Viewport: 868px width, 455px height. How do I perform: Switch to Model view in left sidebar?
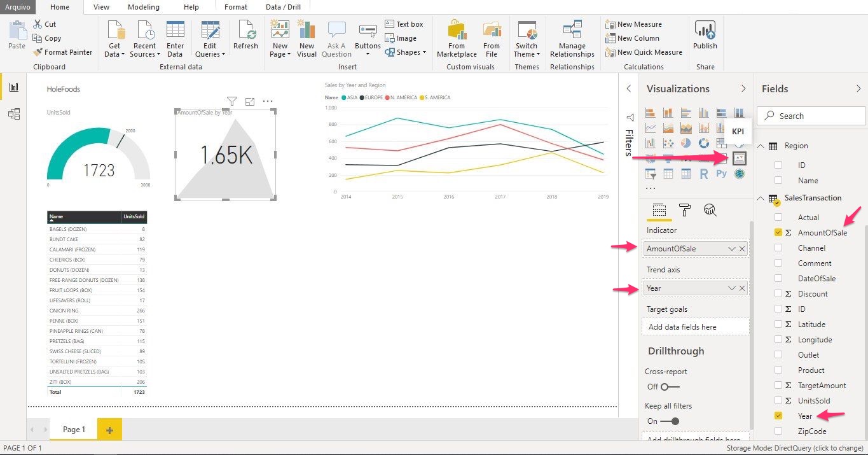(x=14, y=114)
